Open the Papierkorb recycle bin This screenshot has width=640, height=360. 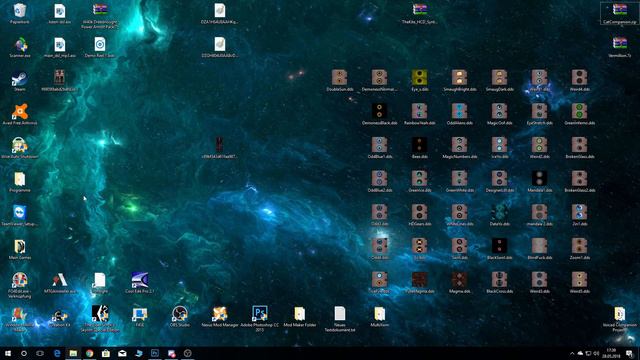(20, 13)
